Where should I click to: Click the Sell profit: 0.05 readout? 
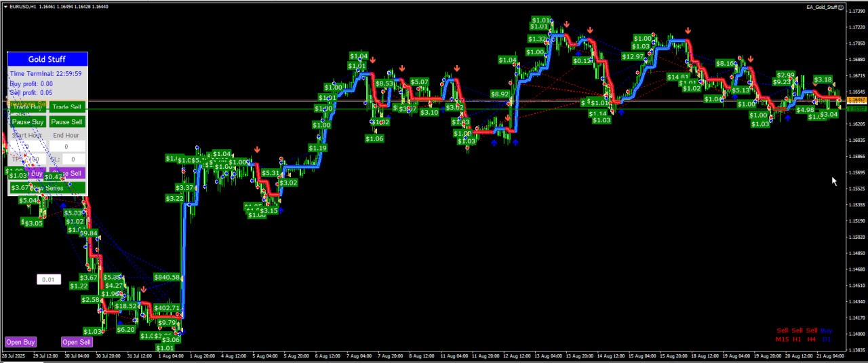click(x=31, y=93)
